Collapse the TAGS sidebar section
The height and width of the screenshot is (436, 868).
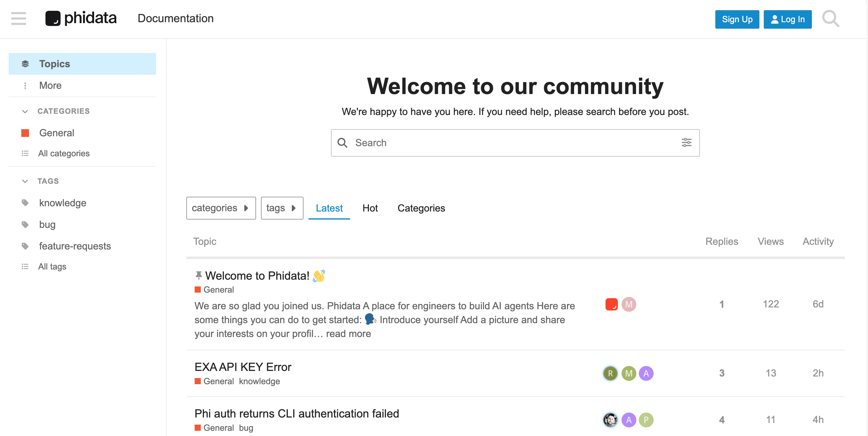point(25,181)
